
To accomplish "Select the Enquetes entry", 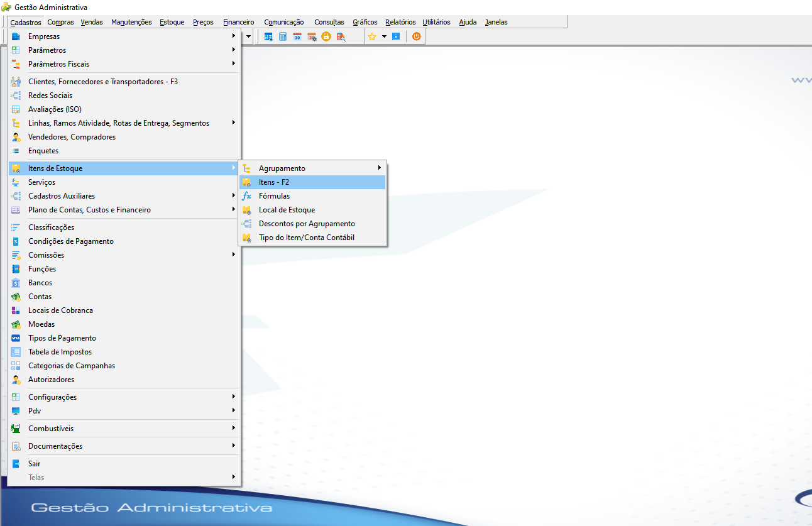I will click(x=124, y=151).
